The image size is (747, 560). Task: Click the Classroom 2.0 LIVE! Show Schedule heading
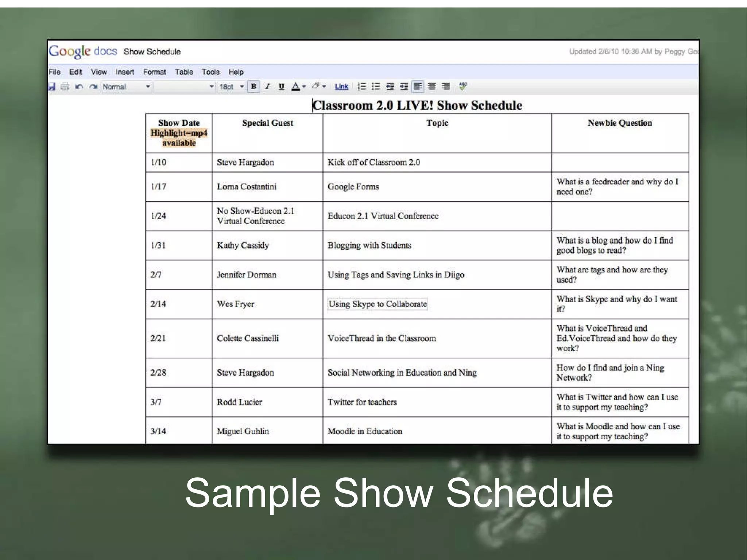[x=417, y=105]
